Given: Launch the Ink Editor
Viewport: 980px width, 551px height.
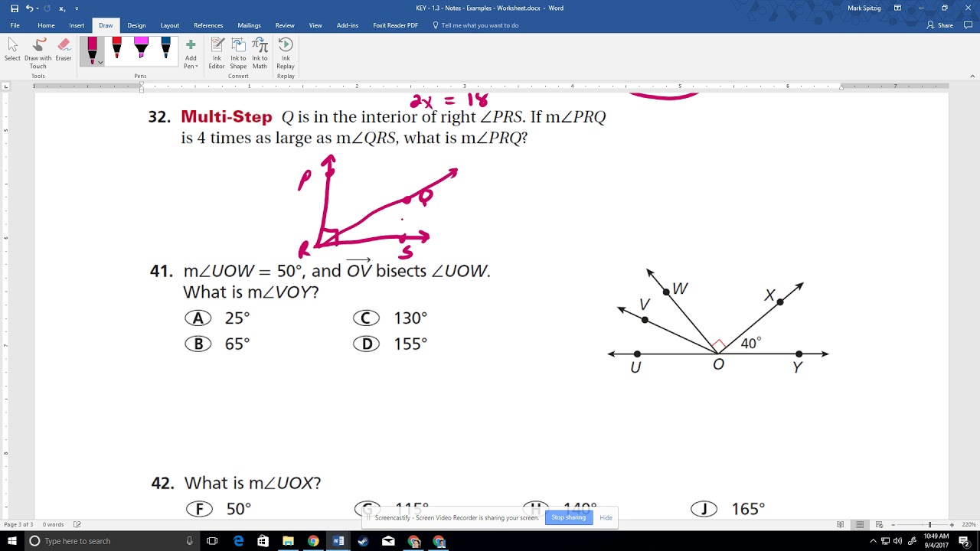Looking at the screenshot, I should click(x=217, y=53).
